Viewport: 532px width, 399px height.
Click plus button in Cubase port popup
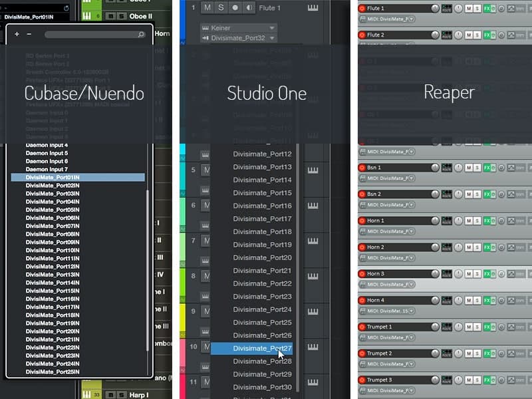point(17,34)
